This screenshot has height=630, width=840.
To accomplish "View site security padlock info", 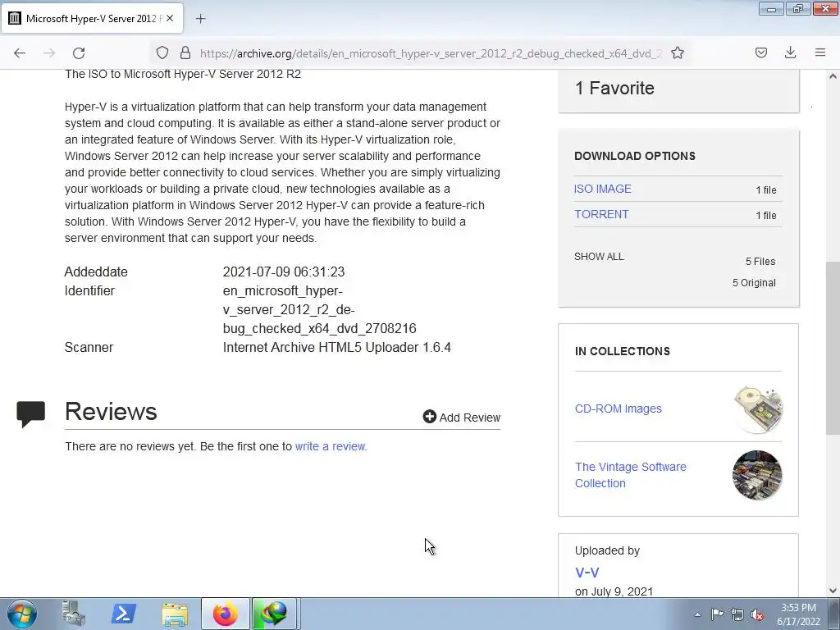I will tap(185, 52).
